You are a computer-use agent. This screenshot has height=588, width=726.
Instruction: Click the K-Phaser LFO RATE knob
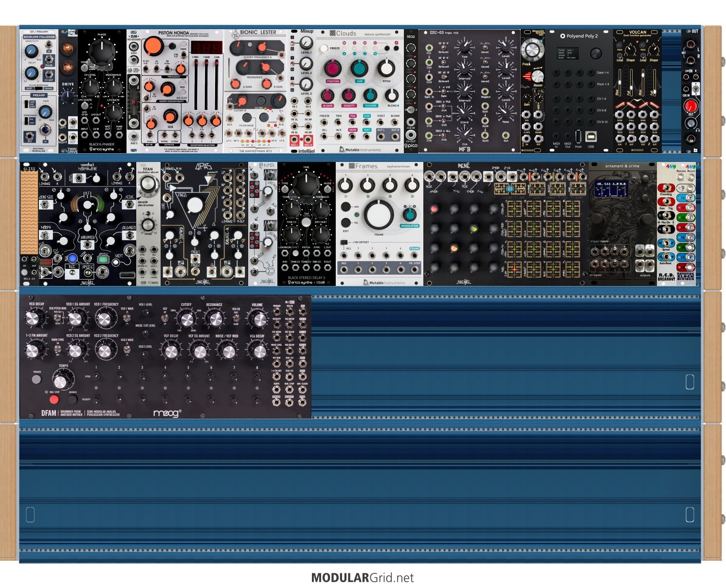113,112
